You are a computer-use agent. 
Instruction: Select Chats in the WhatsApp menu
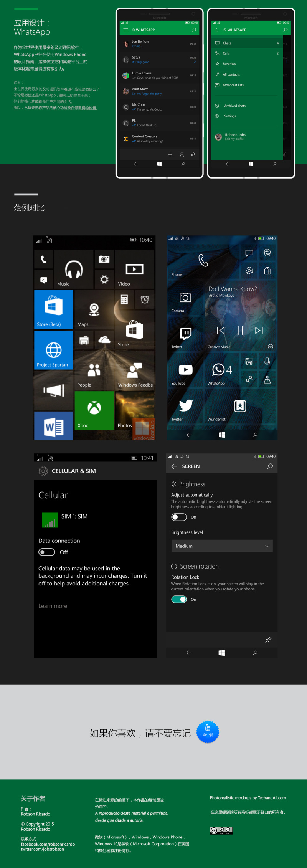247,43
